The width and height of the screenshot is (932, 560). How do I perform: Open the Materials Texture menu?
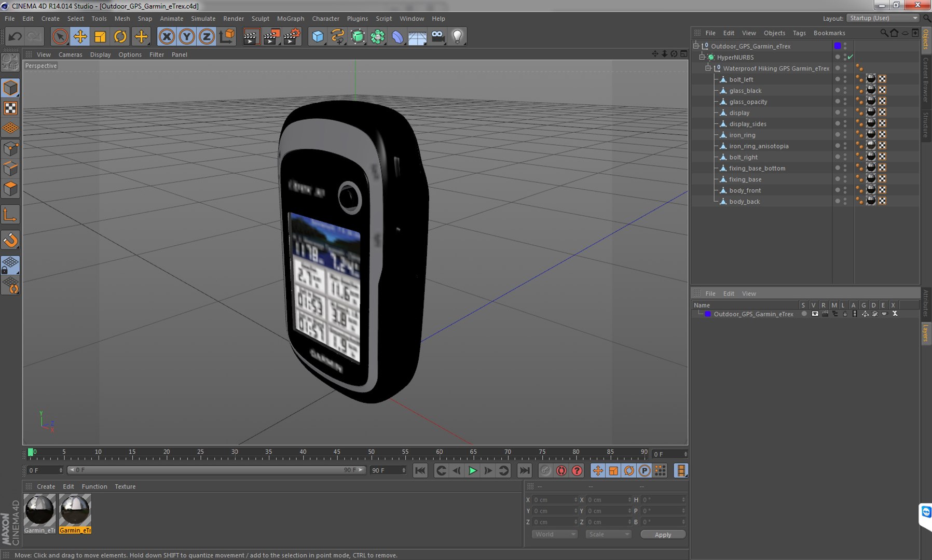tap(125, 486)
